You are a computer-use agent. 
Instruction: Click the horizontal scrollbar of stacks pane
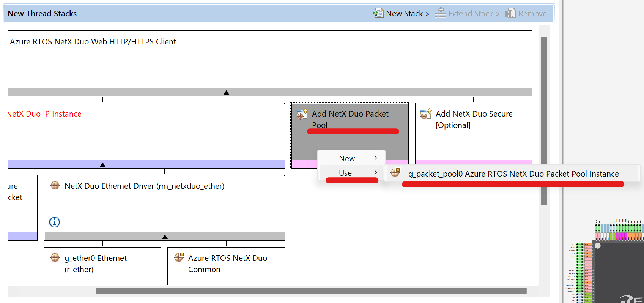click(311, 291)
